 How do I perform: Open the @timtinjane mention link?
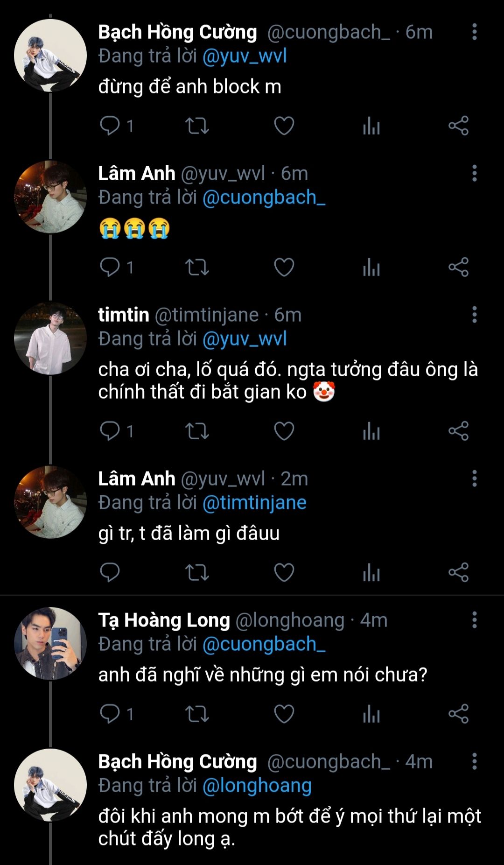(x=254, y=503)
